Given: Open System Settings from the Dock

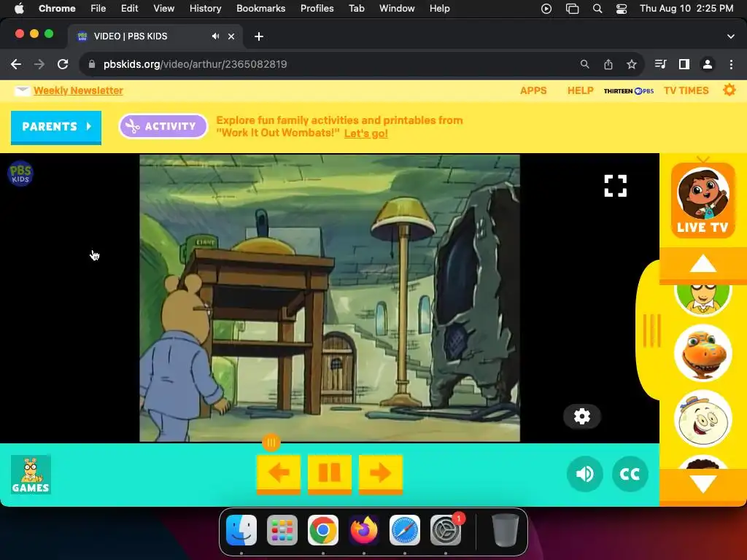Looking at the screenshot, I should pos(446,530).
